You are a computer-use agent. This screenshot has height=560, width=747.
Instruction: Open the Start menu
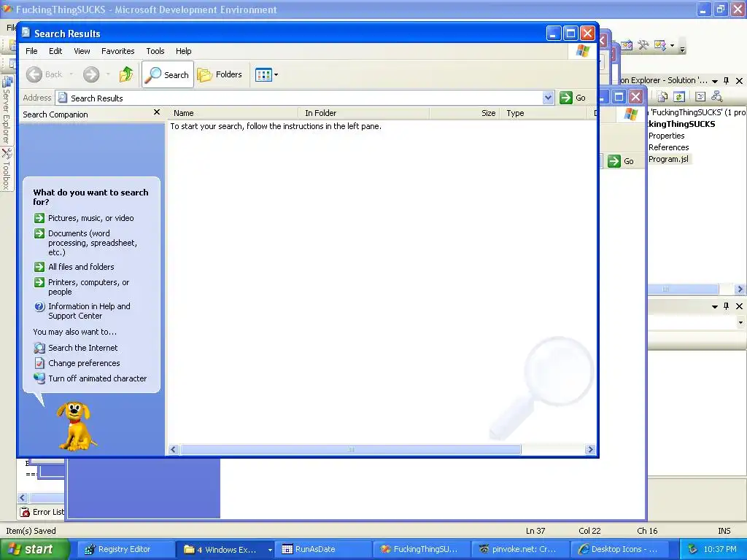34,549
